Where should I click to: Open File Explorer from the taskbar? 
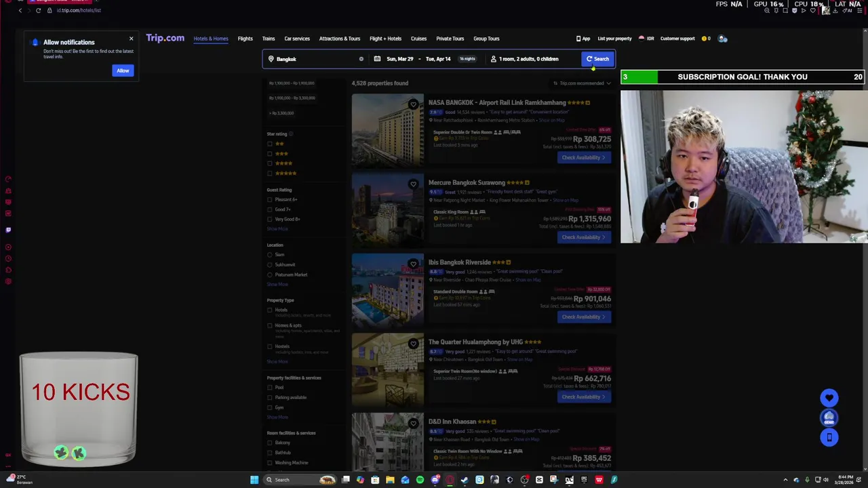click(x=390, y=480)
